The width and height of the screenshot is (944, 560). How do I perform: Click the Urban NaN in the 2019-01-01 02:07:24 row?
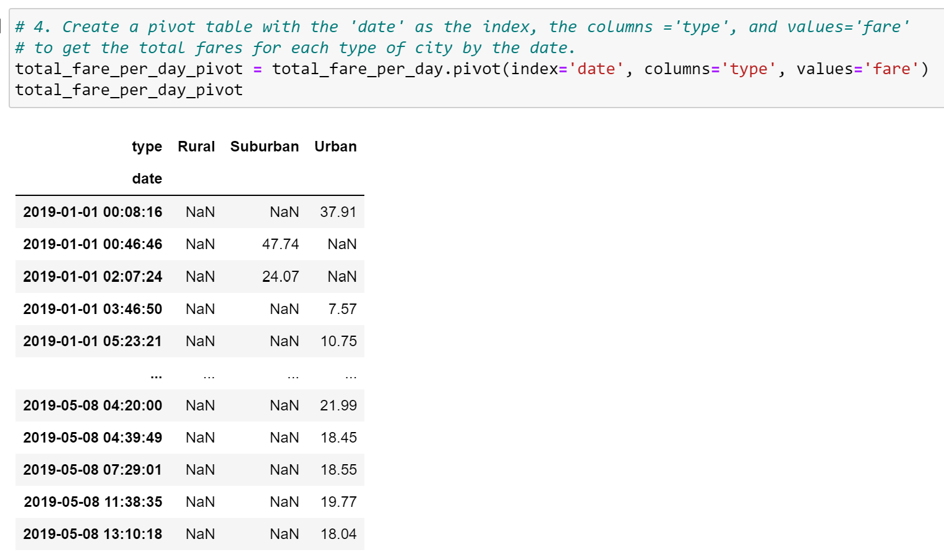342,276
